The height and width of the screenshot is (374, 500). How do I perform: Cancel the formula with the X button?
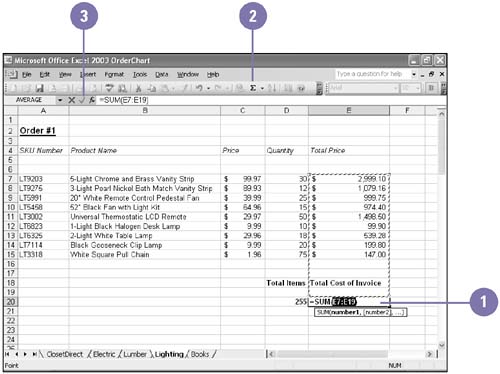click(72, 100)
